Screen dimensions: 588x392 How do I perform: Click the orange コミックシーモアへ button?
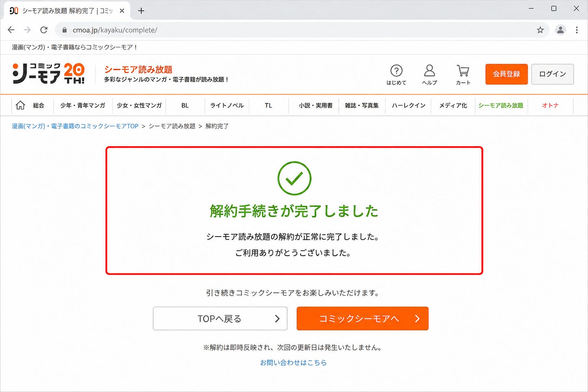click(363, 318)
